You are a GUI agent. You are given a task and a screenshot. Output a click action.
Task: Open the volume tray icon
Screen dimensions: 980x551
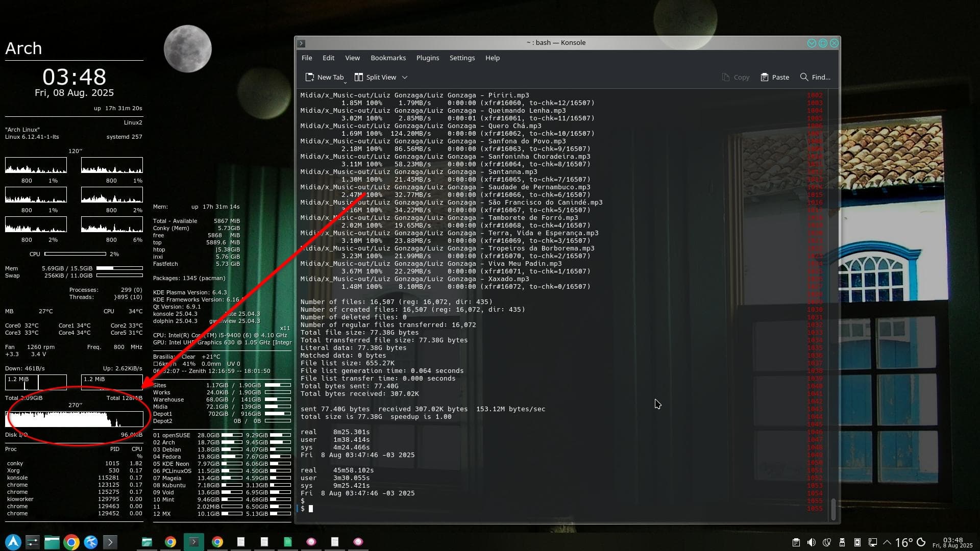pyautogui.click(x=811, y=542)
